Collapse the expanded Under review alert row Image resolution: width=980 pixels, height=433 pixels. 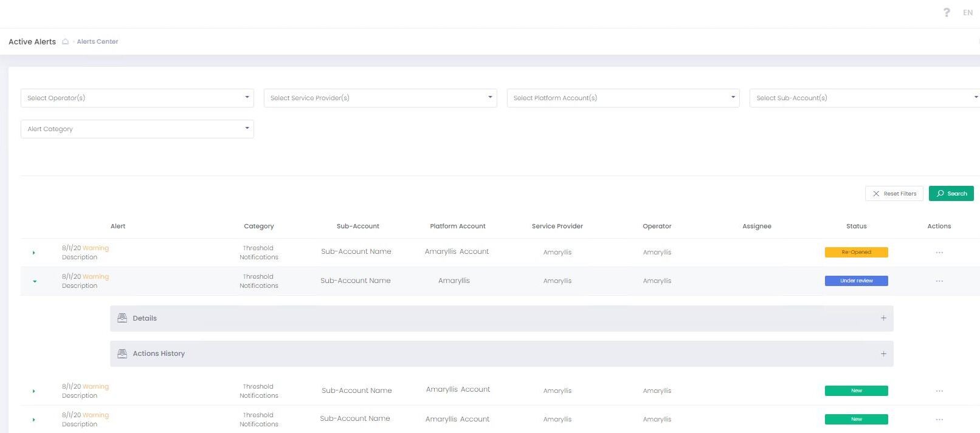[35, 281]
